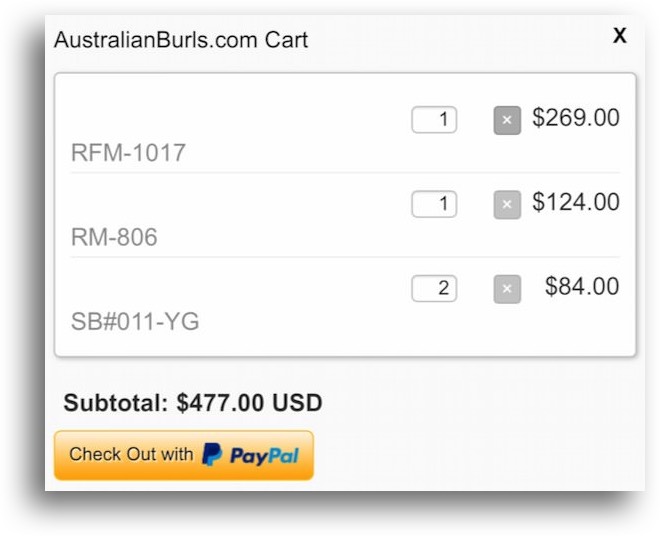Focus the RFM-1017 quantity field
This screenshot has width=660, height=536.
pyautogui.click(x=434, y=120)
